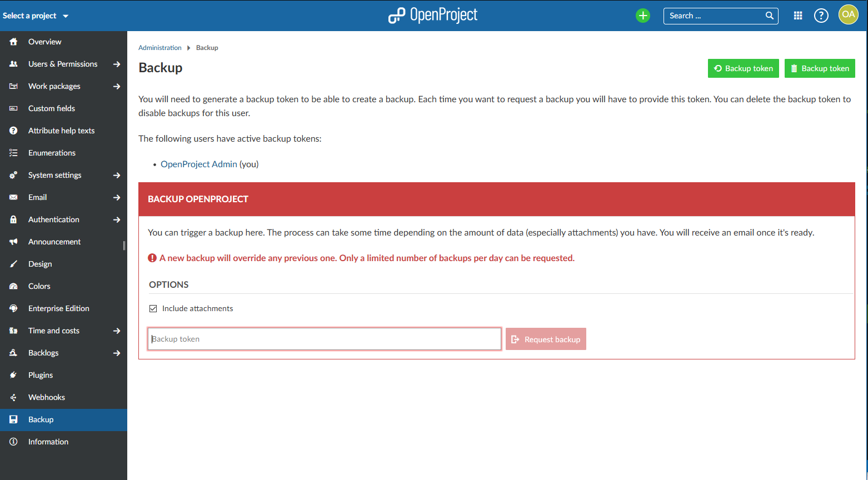Select the active Backup menu item

[63, 419]
